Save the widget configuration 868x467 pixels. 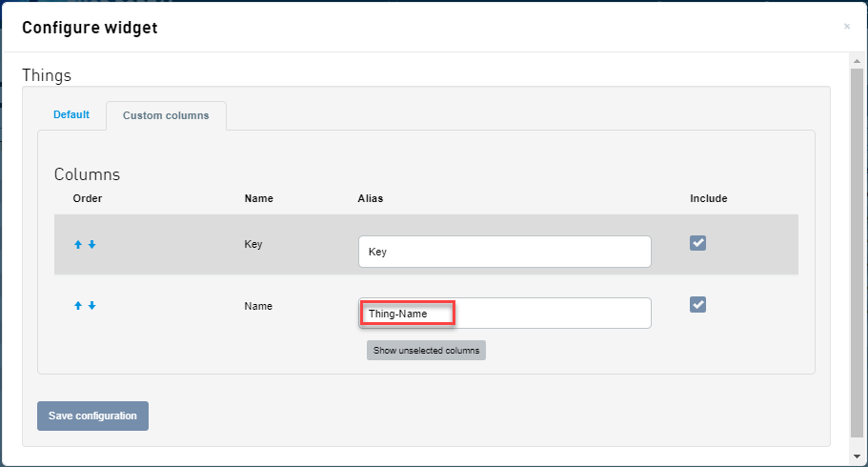92,416
